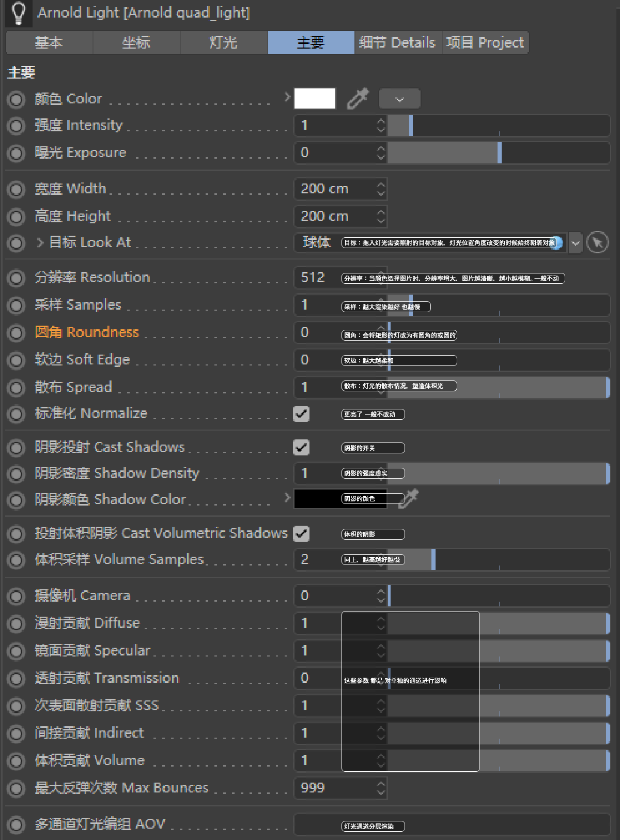This screenshot has width=620, height=840.
Task: Click the white Color swatch
Action: (x=315, y=98)
